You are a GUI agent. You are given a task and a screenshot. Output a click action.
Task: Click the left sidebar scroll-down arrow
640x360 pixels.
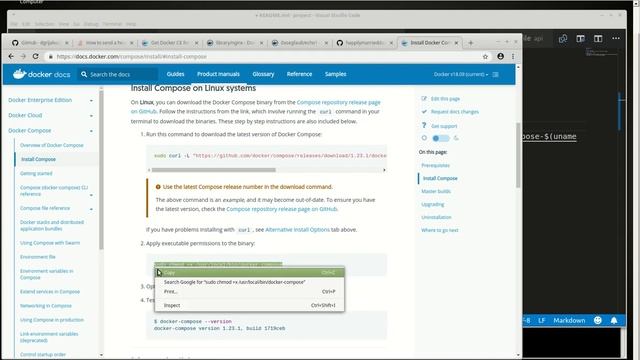(101, 355)
